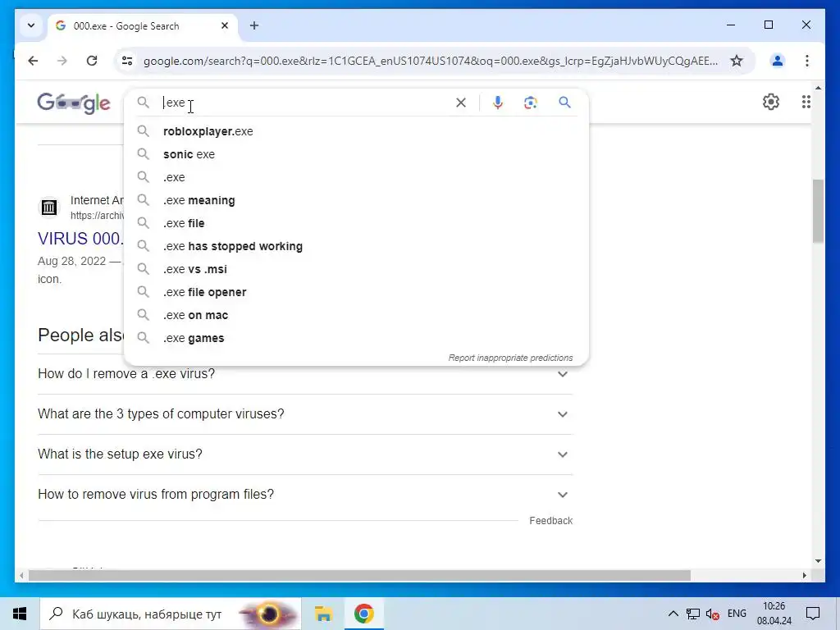The image size is (840, 630).
Task: Open File Explorer from the taskbar
Action: pyautogui.click(x=323, y=614)
